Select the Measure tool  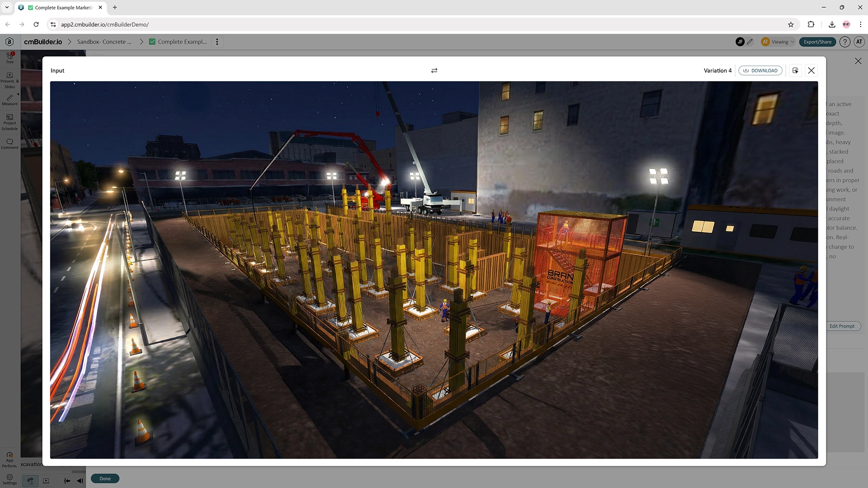[x=9, y=100]
